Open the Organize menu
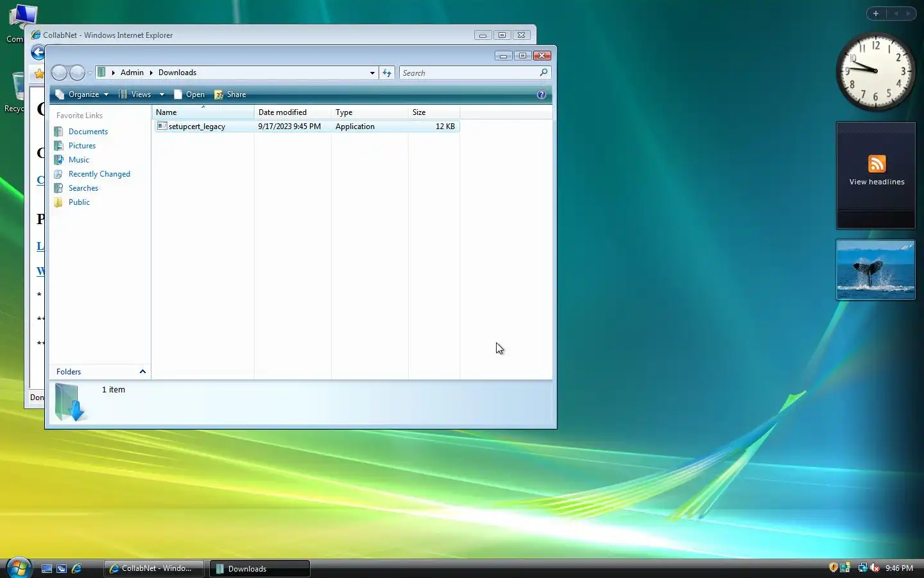This screenshot has width=924, height=578. tap(82, 94)
